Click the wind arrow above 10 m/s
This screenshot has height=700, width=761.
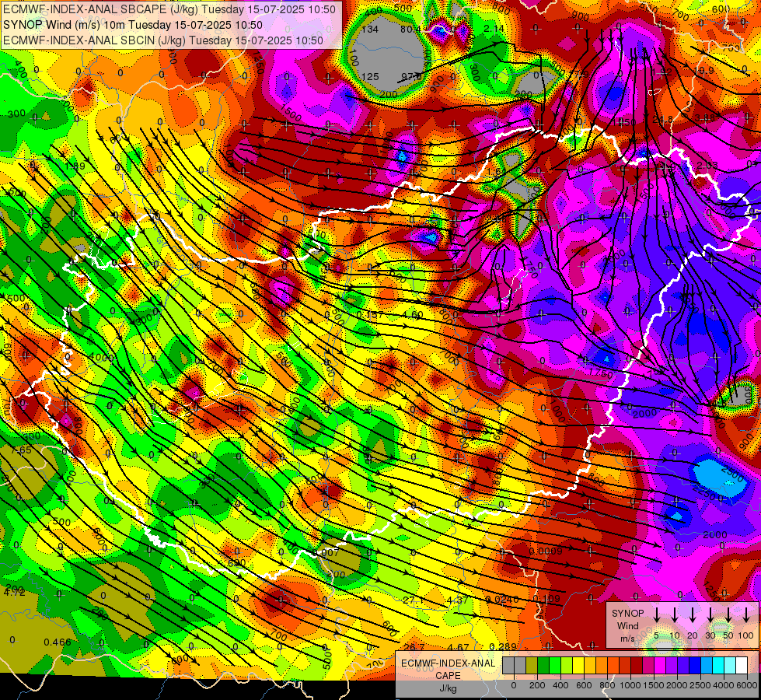[x=675, y=615]
